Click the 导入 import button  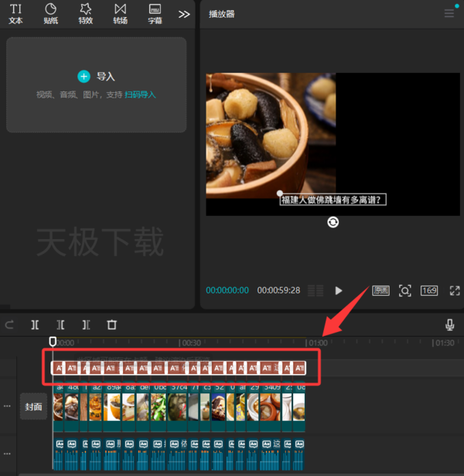tap(97, 76)
